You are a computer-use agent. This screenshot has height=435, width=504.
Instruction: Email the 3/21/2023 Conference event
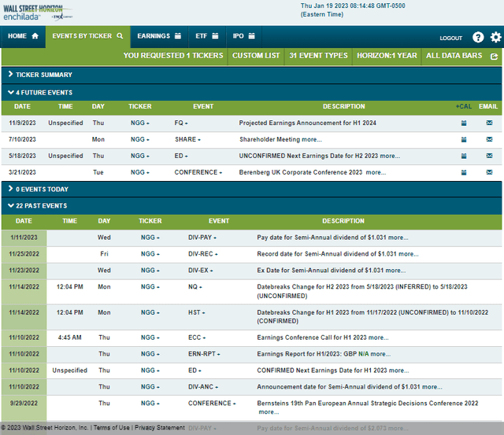click(489, 172)
